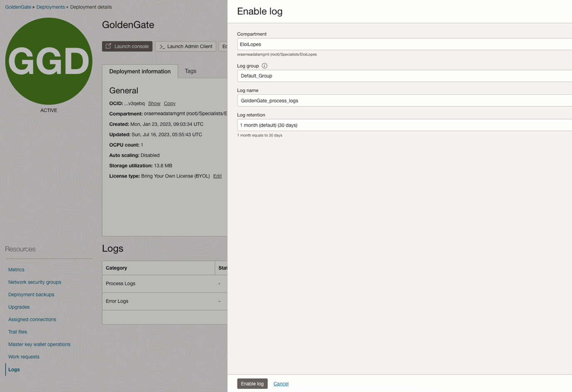The width and height of the screenshot is (572, 392).
Task: Select the Deployment information tab
Action: point(140,71)
